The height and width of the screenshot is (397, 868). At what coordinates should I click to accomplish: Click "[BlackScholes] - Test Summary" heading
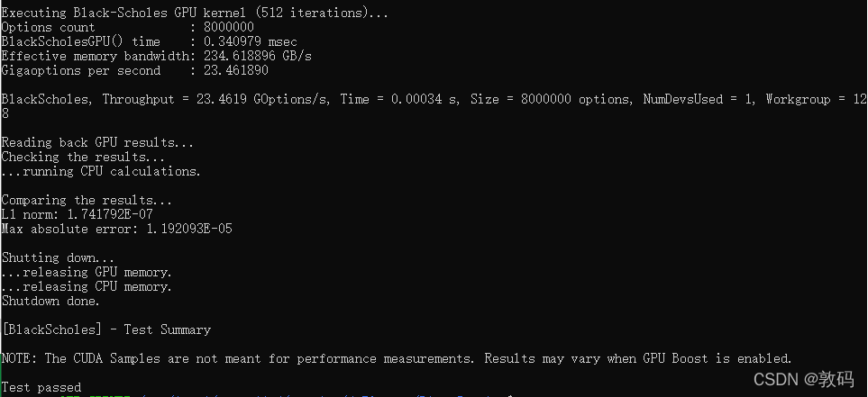point(105,329)
